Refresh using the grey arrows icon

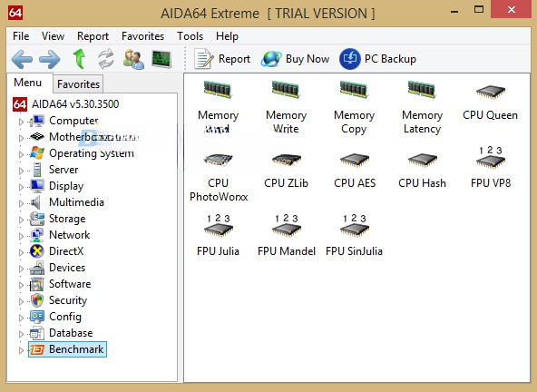[106, 59]
